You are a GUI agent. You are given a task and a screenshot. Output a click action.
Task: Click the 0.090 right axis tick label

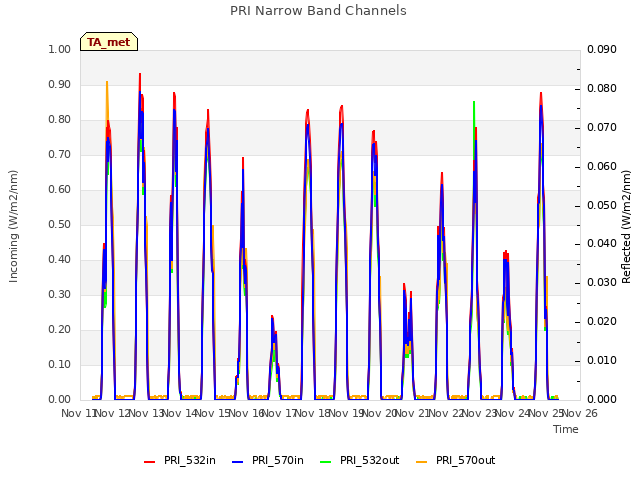tap(602, 49)
